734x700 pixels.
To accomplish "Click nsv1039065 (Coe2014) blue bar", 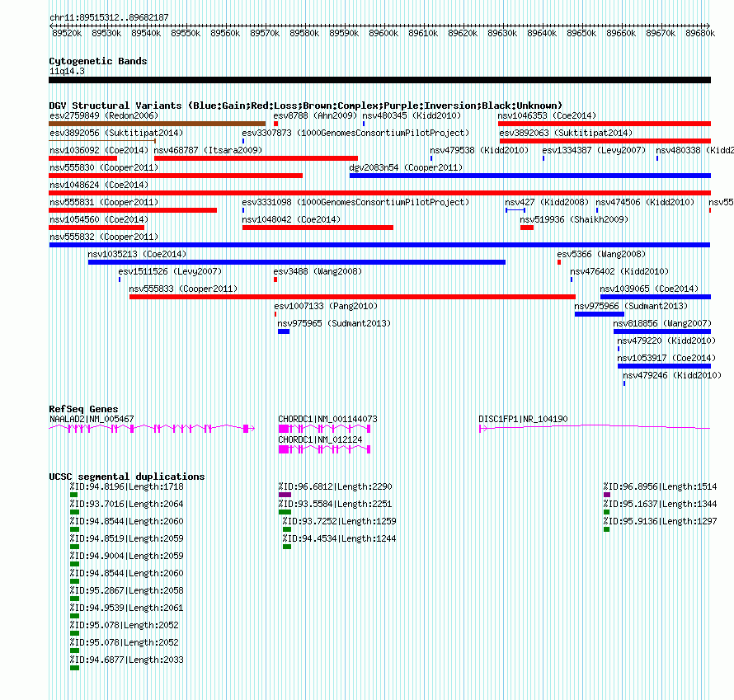I will [x=656, y=297].
